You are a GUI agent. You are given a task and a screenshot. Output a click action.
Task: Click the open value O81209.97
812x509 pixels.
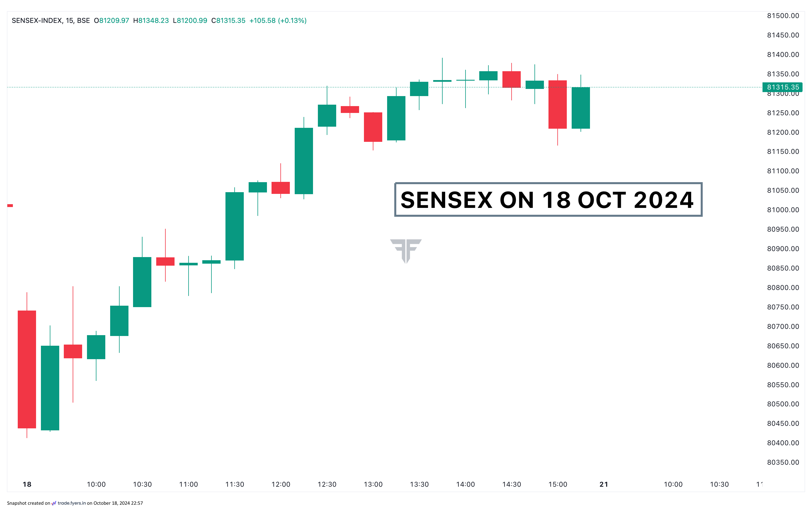(112, 21)
